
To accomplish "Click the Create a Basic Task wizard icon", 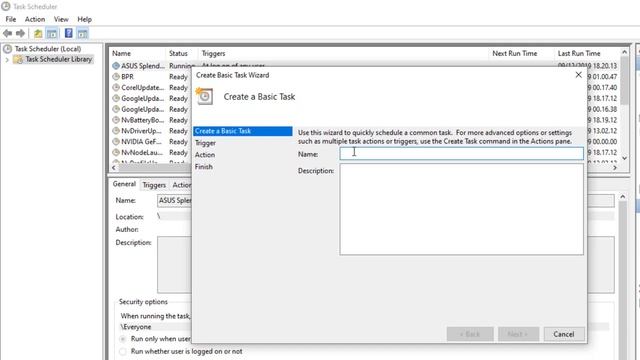I will click(204, 96).
